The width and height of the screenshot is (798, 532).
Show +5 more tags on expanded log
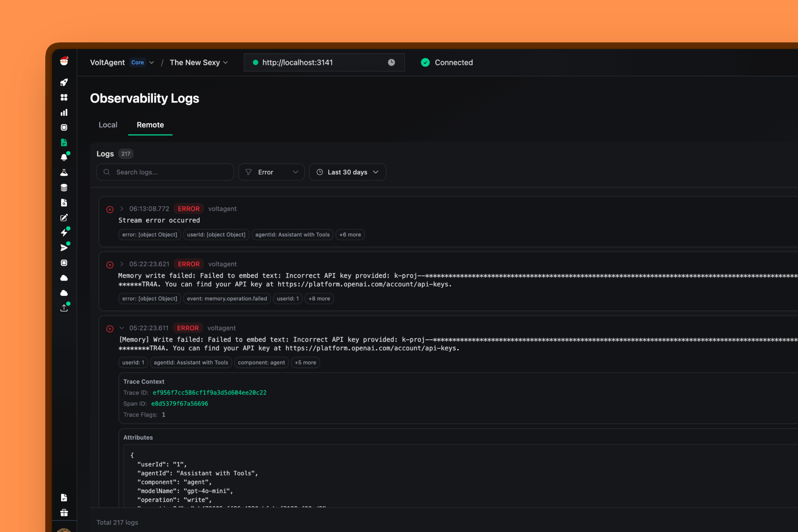(305, 362)
